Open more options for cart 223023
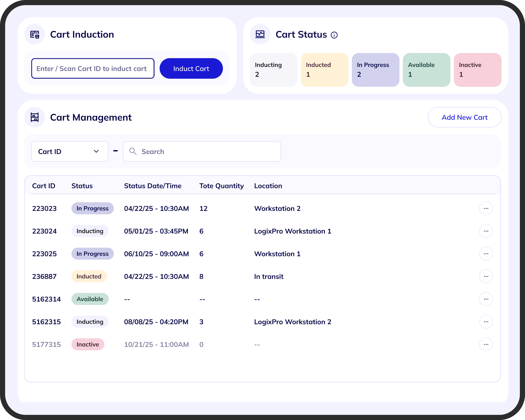Viewport: 525px width, 420px height. click(x=486, y=208)
